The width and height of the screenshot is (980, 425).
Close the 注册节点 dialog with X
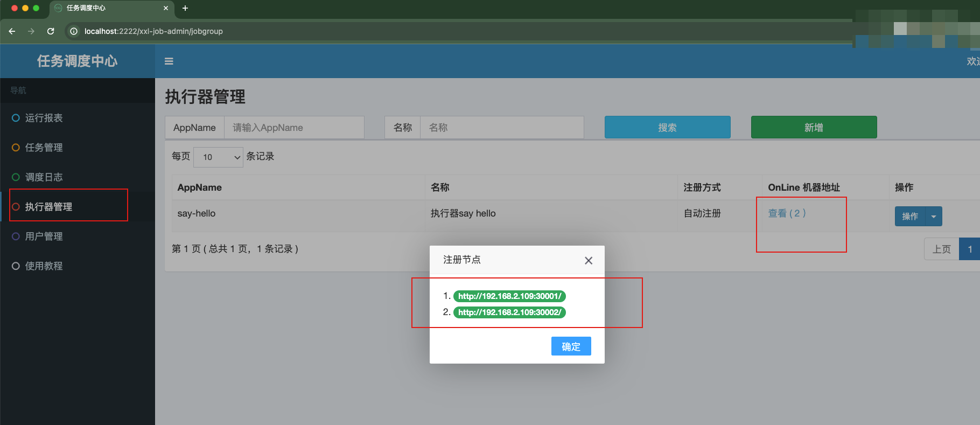589,260
